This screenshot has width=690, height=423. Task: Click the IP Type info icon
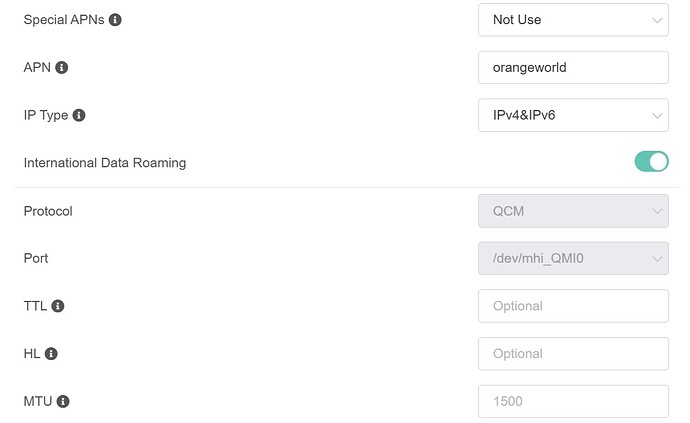point(80,115)
